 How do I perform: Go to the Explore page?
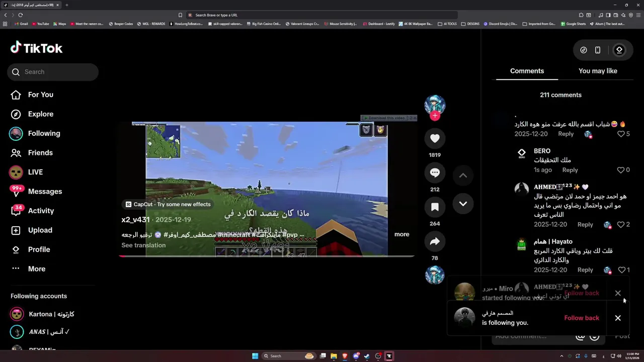pos(40,114)
